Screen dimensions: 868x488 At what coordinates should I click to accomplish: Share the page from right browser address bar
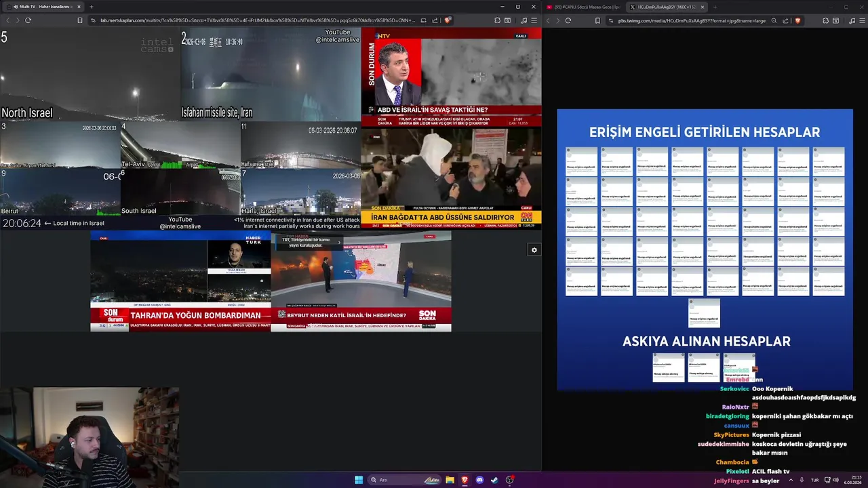pos(786,20)
